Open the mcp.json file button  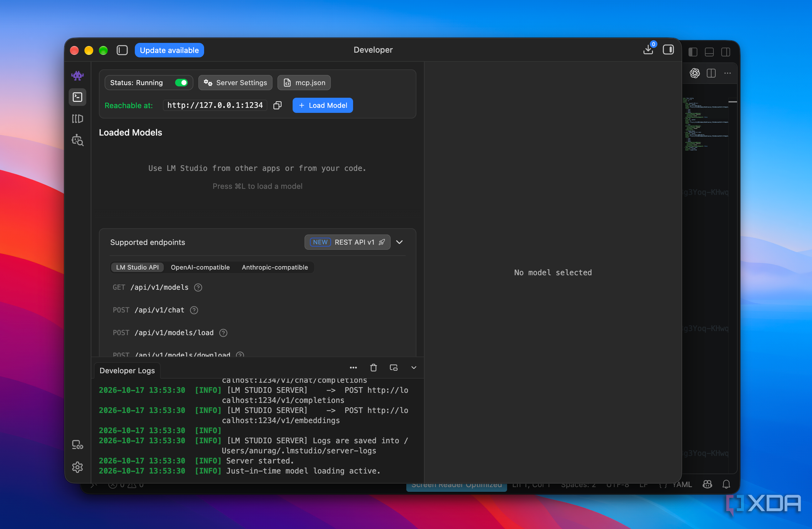(304, 83)
